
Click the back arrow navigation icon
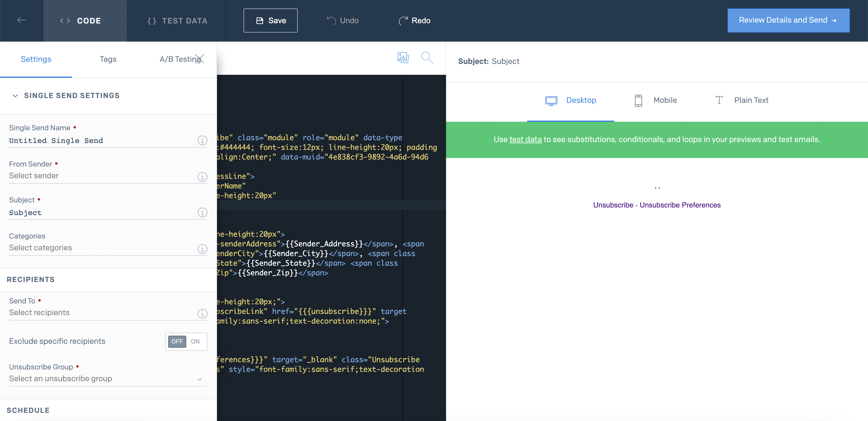click(x=21, y=21)
